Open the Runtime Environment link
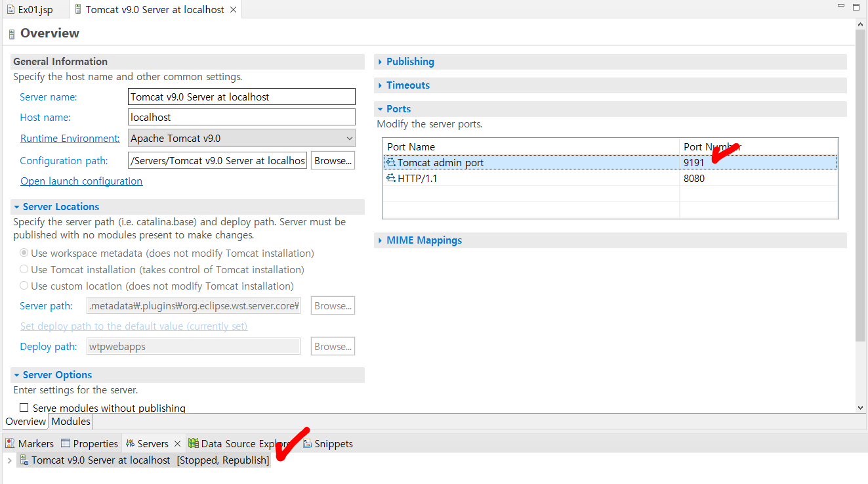Image resolution: width=868 pixels, height=484 pixels. [70, 138]
